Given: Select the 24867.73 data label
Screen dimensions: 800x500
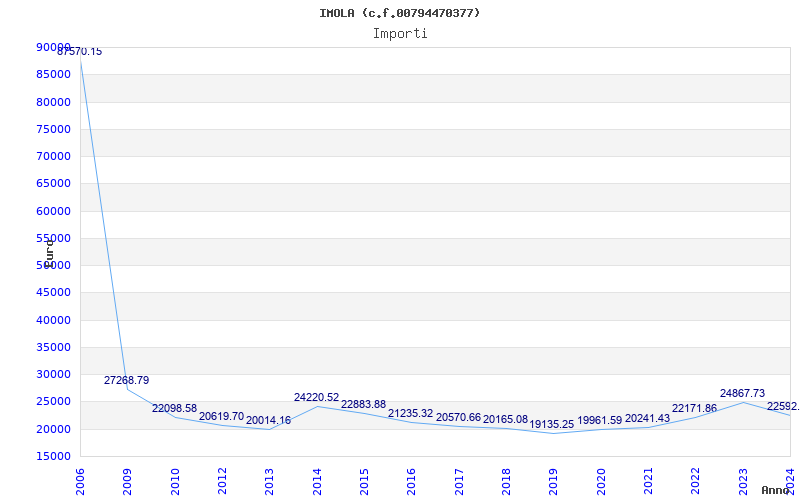Looking at the screenshot, I should (x=742, y=393).
